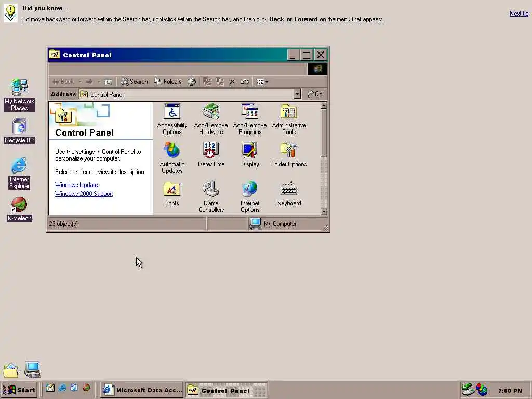Select Internet Explorer desktop icon

[19, 173]
